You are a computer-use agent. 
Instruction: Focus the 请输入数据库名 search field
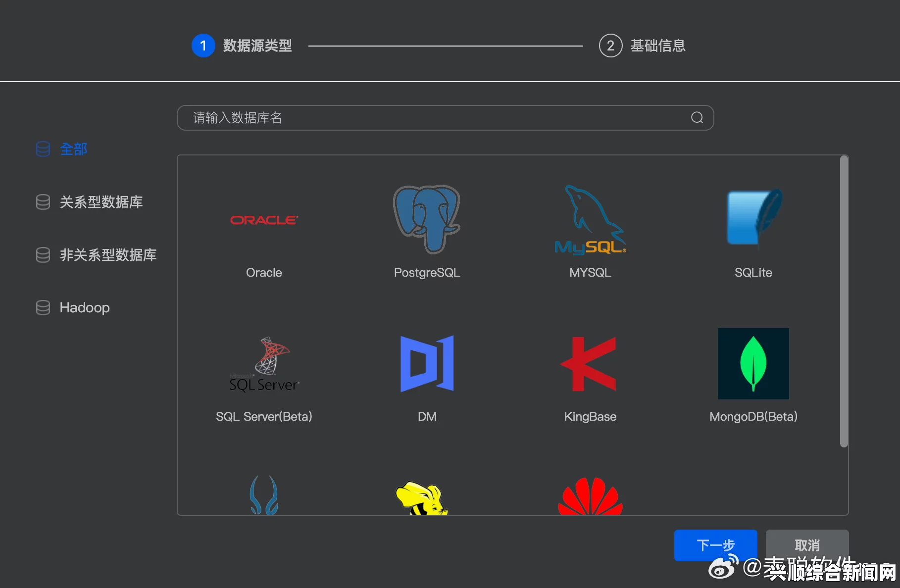445,117
